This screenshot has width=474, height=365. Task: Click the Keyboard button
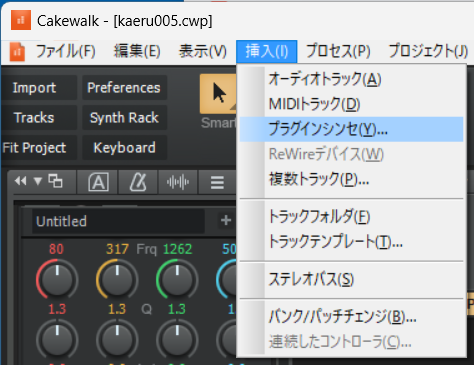pyautogui.click(x=124, y=148)
